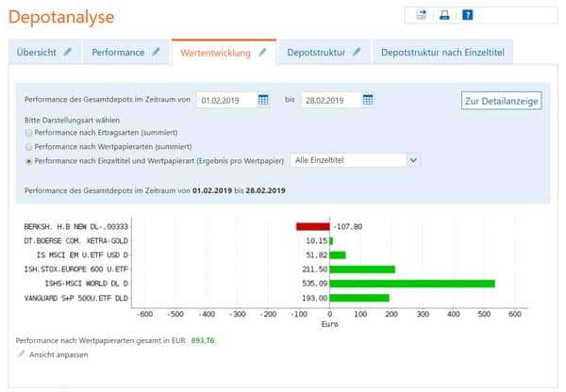Click the export icon in the top toolbar
This screenshot has width=566, height=392.
click(422, 15)
